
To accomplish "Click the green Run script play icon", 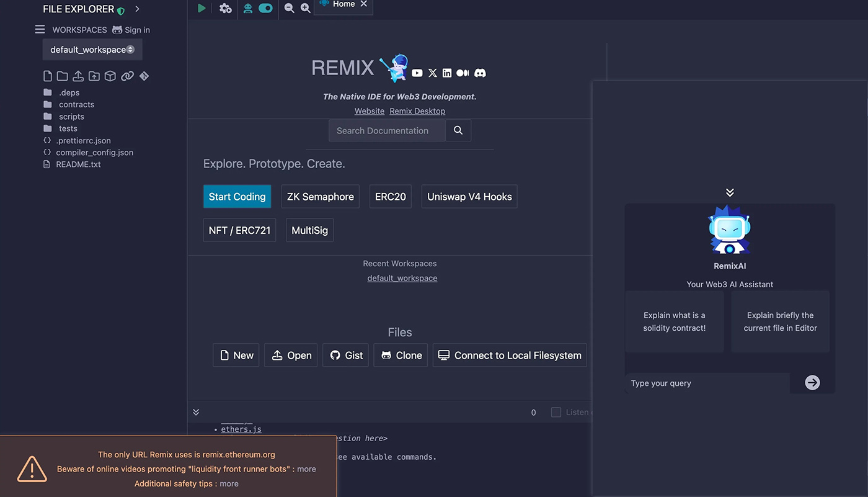I will click(x=201, y=8).
